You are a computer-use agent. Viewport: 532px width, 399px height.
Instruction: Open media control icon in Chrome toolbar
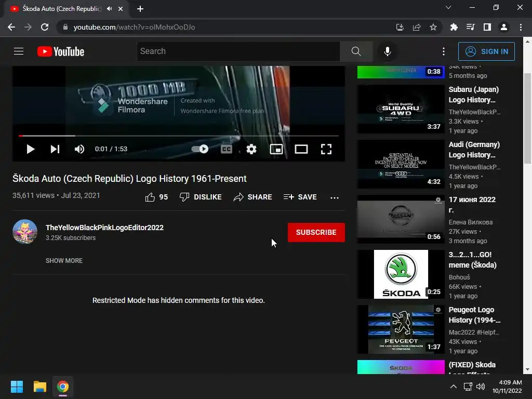point(470,27)
